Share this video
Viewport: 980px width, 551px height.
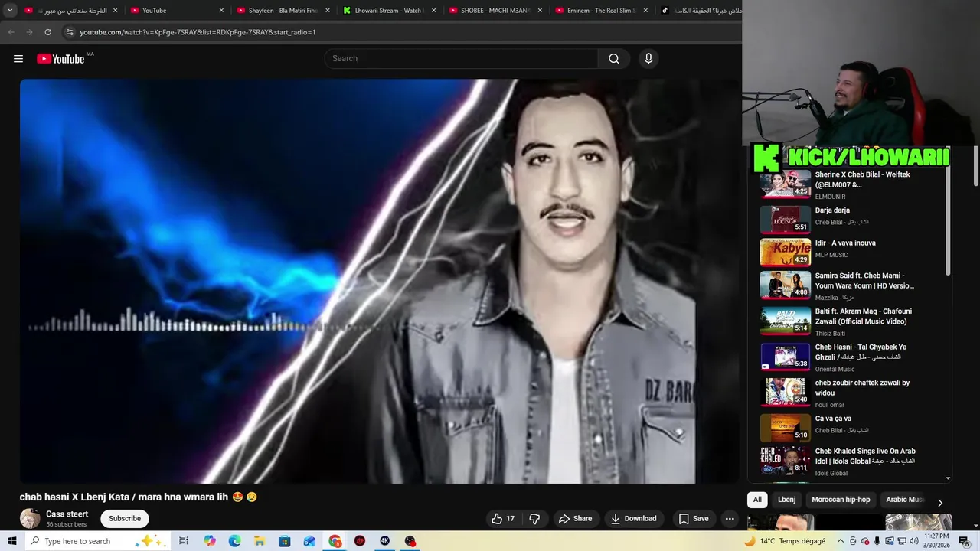pyautogui.click(x=575, y=519)
